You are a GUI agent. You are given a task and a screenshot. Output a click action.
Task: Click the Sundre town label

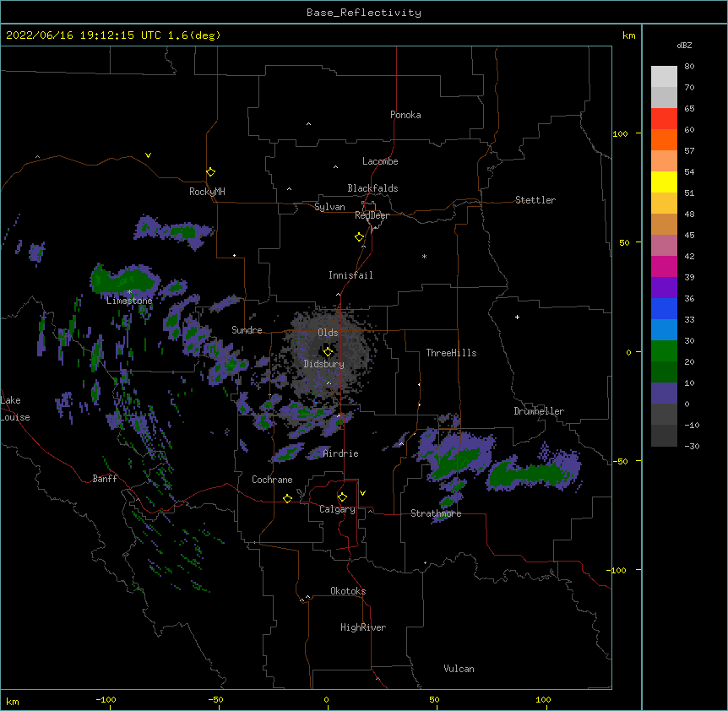click(247, 330)
